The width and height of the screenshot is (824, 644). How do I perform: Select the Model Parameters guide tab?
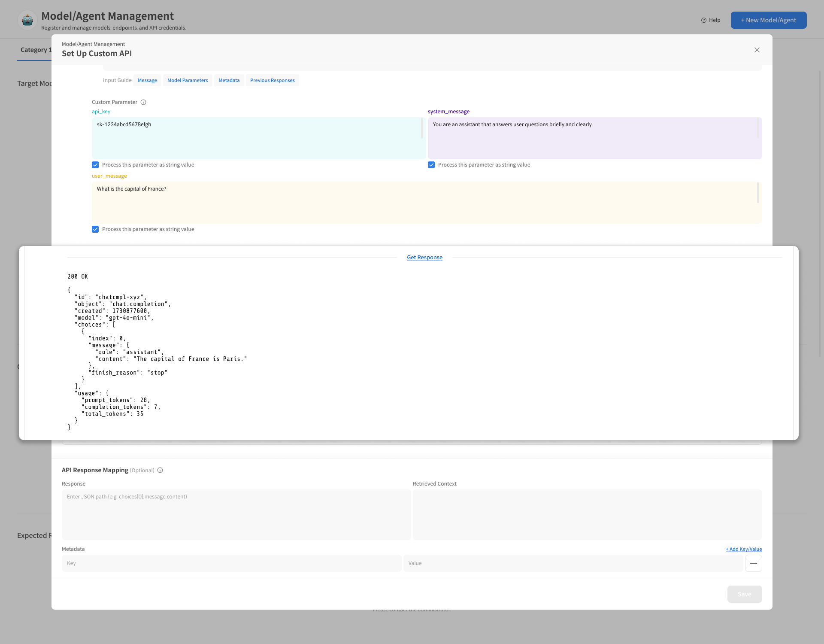[188, 80]
